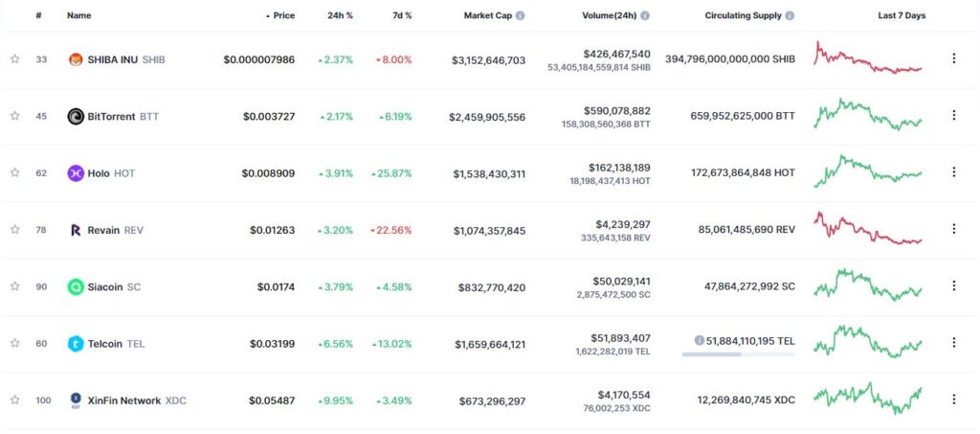Open the Volume(24h) info icon

[x=645, y=15]
